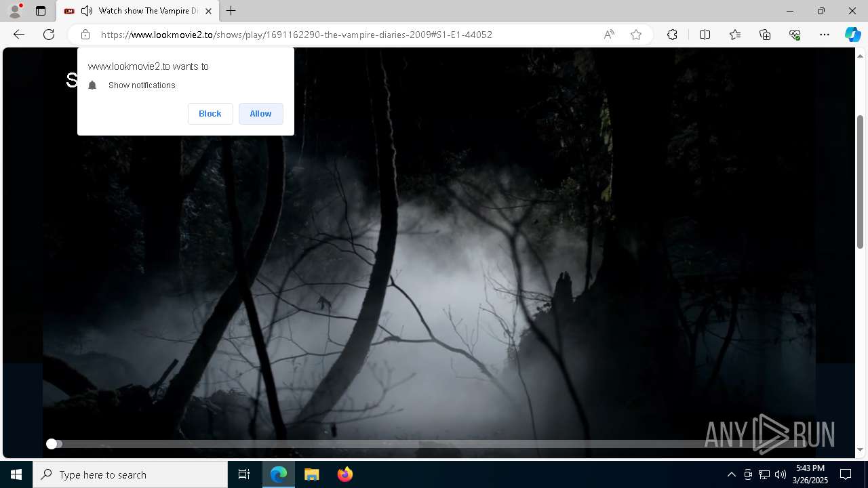The image size is (868, 488).
Task: Open Task View on the taskbar
Action: (244, 474)
